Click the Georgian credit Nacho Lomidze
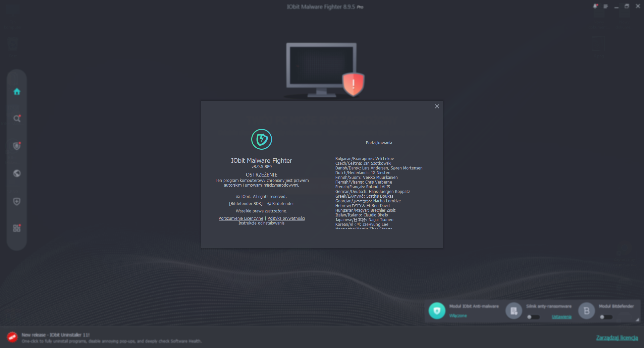The image size is (644, 348). click(x=368, y=201)
